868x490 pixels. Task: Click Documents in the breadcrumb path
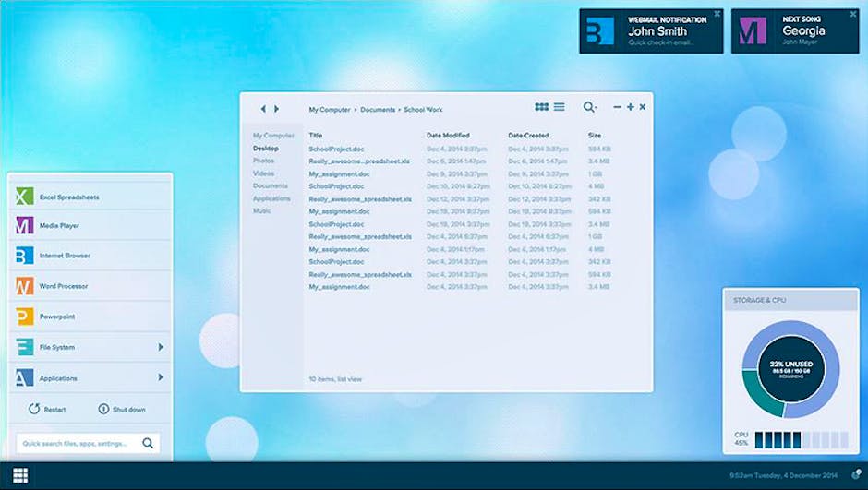pos(378,110)
